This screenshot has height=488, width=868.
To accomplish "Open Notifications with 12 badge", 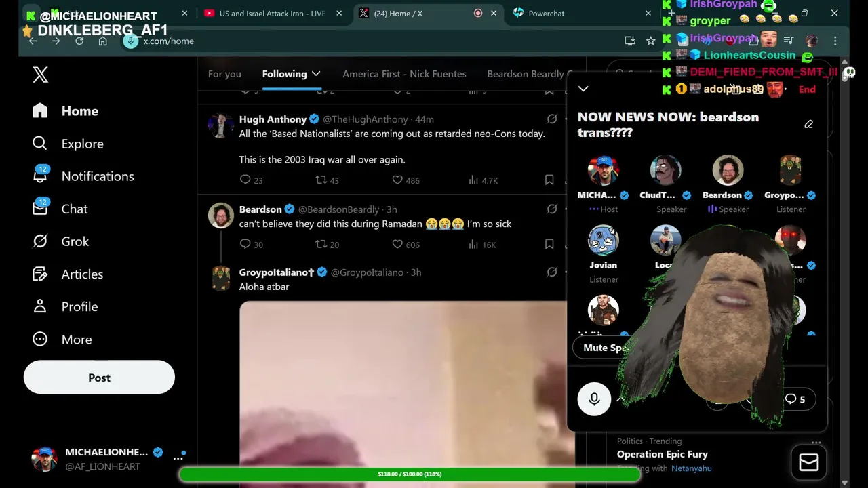I will pyautogui.click(x=85, y=176).
